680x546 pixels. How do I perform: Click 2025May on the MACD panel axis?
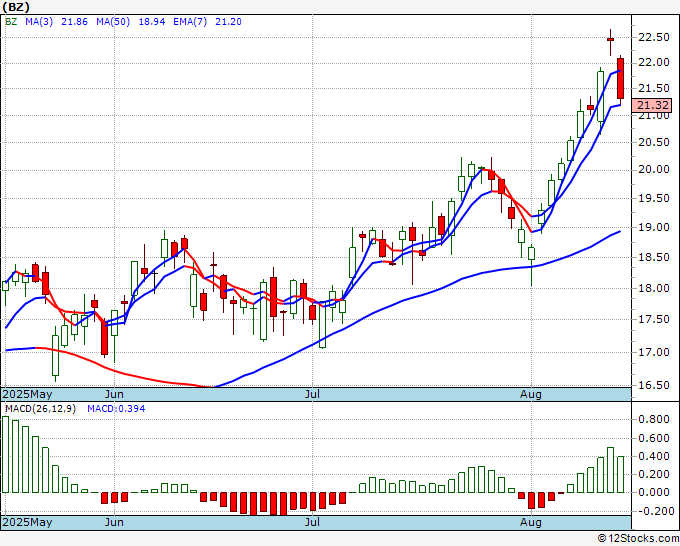(x=28, y=522)
